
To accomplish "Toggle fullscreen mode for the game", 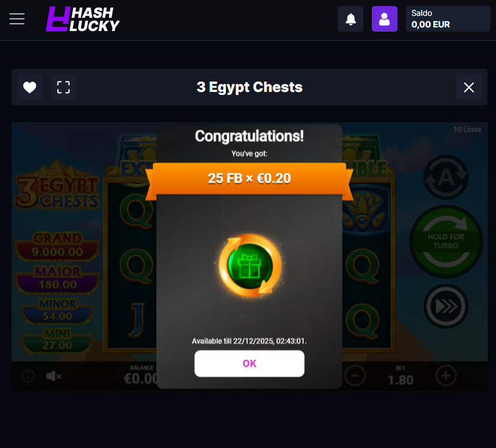I will pos(63,87).
